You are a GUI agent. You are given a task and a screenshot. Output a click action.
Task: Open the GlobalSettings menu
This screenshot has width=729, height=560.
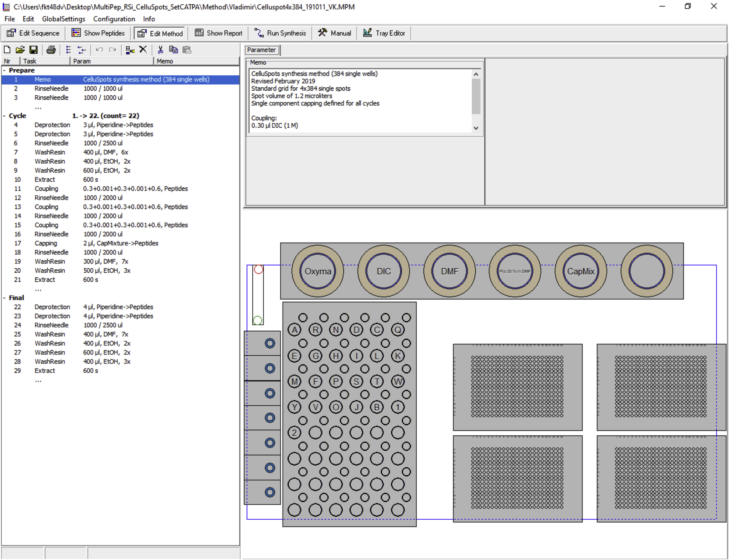pos(63,19)
